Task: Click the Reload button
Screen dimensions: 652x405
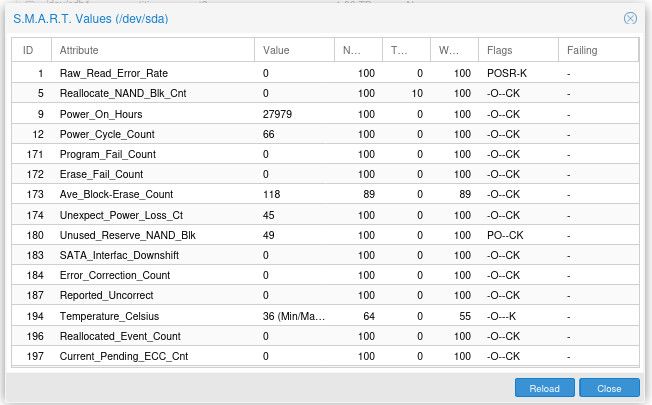Action: pos(544,388)
